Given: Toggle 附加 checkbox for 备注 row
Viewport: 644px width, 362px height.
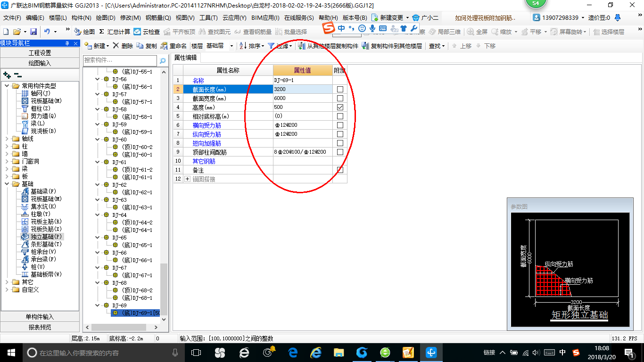Looking at the screenshot, I should pos(340,170).
